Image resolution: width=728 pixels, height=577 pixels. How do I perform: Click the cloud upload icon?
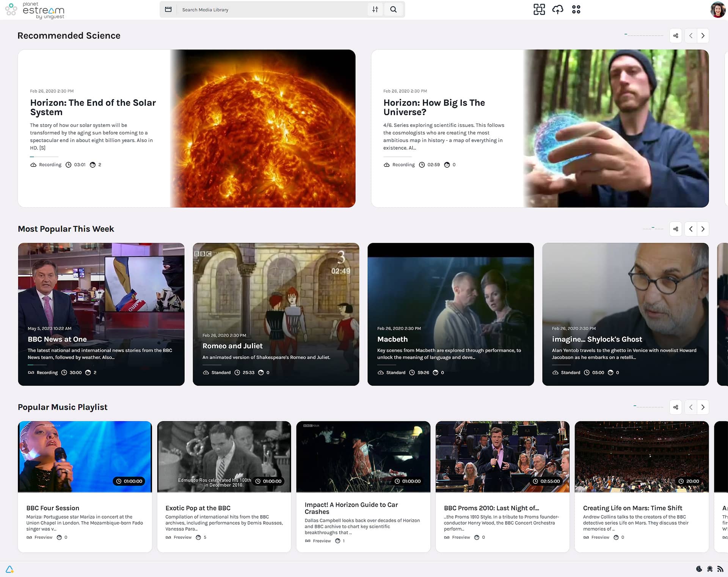(x=558, y=9)
